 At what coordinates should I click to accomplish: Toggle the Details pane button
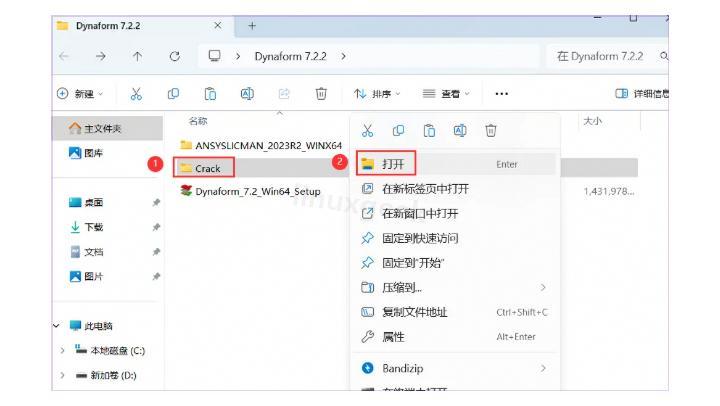(x=641, y=94)
